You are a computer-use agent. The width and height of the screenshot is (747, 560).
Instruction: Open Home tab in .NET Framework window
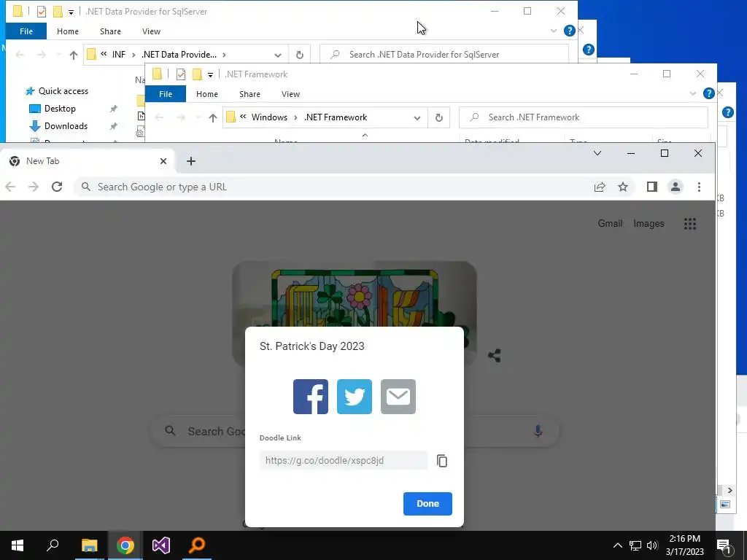pos(206,94)
